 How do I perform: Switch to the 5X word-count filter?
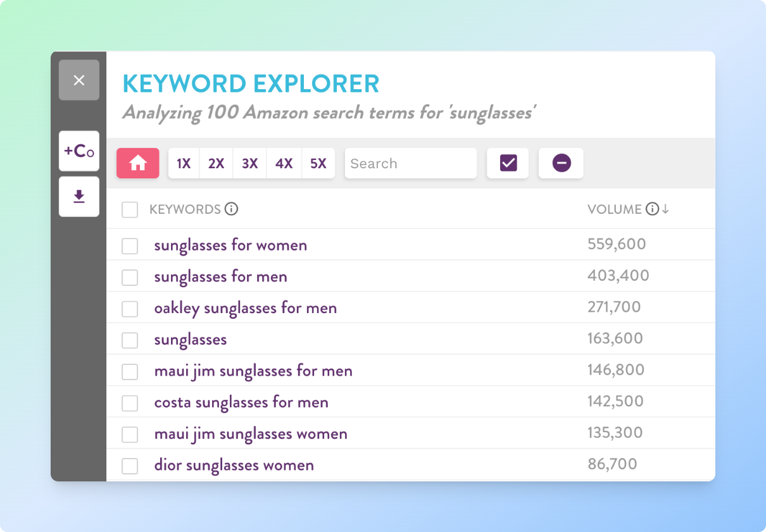318,163
